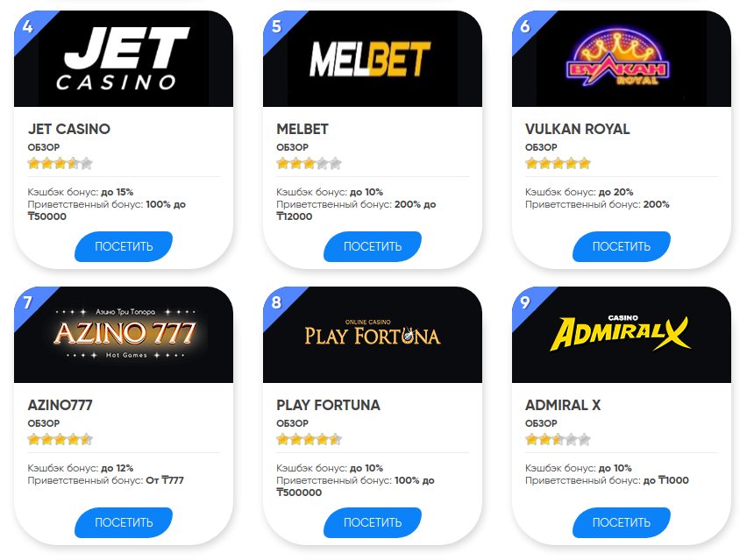The width and height of the screenshot is (747, 560).
Task: Visit Vulkan Royal with ПОСЕТИТЬ button
Action: click(x=622, y=246)
